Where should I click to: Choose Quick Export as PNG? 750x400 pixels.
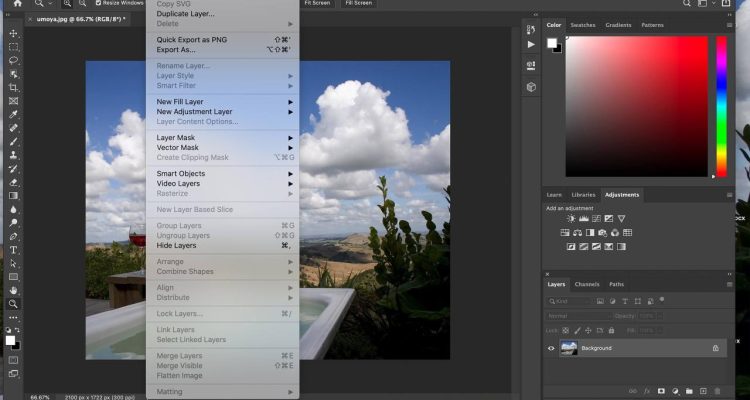pyautogui.click(x=192, y=40)
